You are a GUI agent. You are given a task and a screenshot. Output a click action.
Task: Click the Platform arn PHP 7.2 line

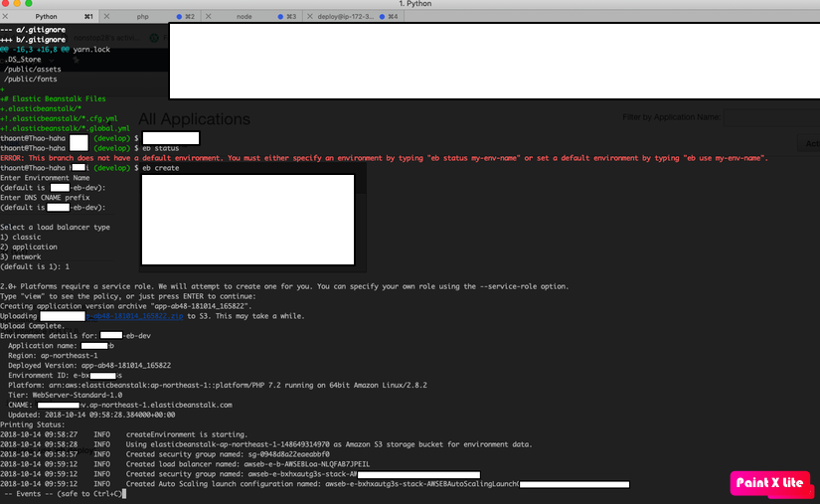218,385
